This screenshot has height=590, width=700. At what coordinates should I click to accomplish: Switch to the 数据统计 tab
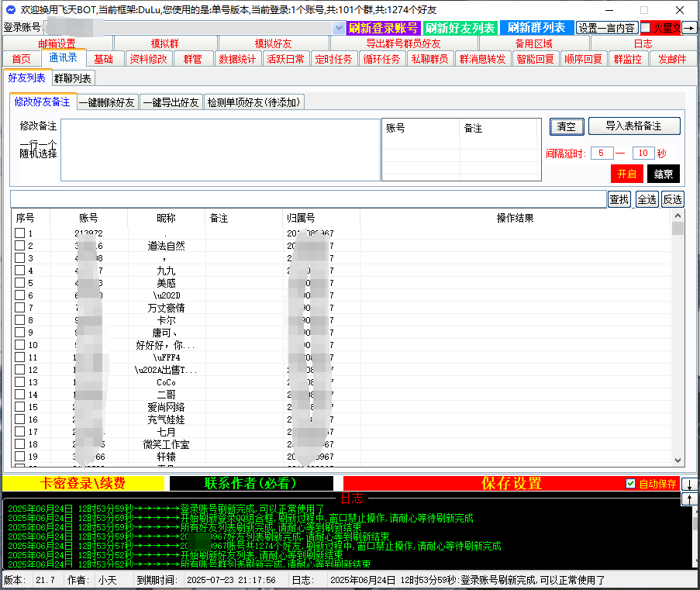[x=237, y=59]
